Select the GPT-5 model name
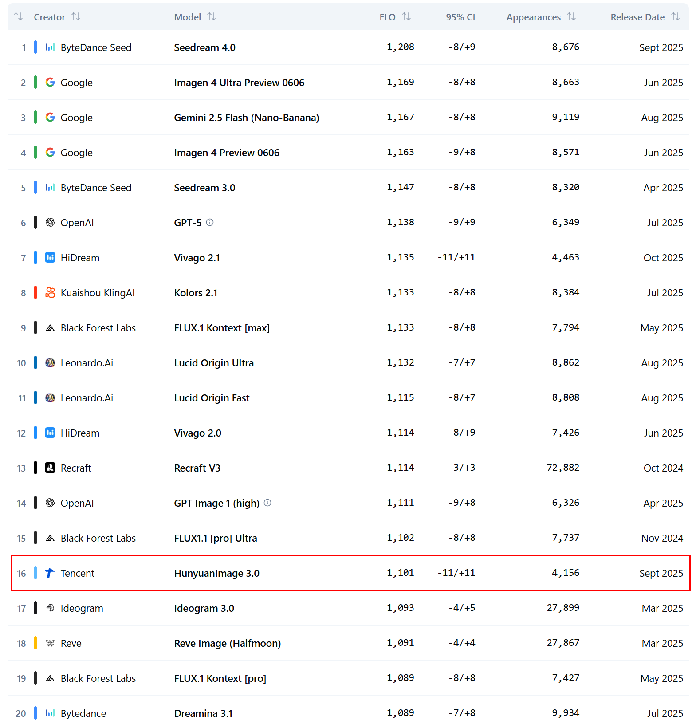This screenshot has height=728, width=700. (x=188, y=223)
